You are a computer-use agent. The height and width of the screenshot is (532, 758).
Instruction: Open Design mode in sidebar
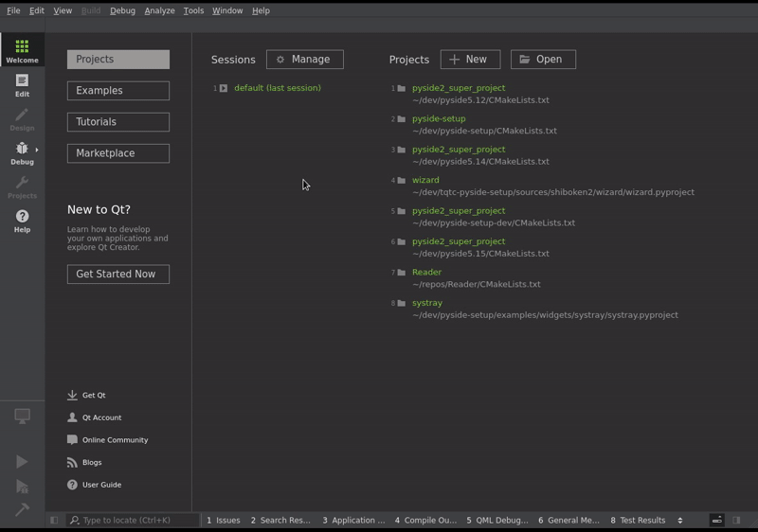22,119
